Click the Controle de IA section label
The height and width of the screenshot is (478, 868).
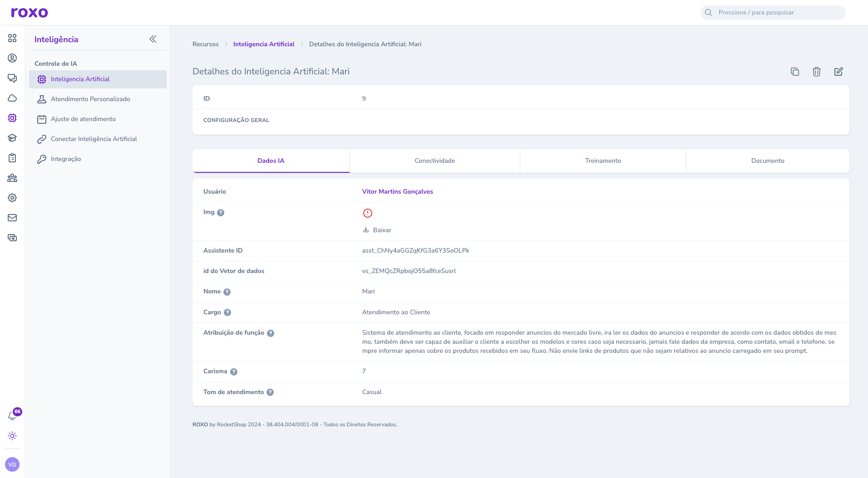[x=56, y=63]
